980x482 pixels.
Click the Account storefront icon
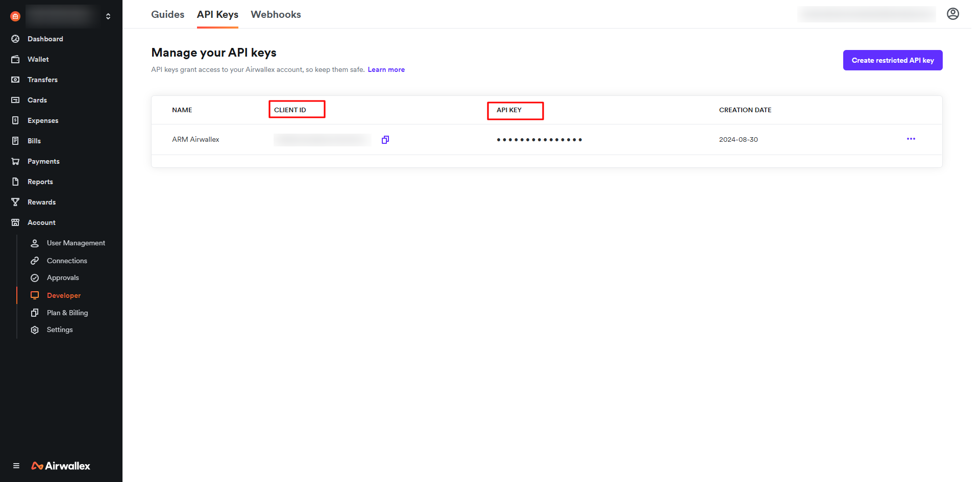15,222
